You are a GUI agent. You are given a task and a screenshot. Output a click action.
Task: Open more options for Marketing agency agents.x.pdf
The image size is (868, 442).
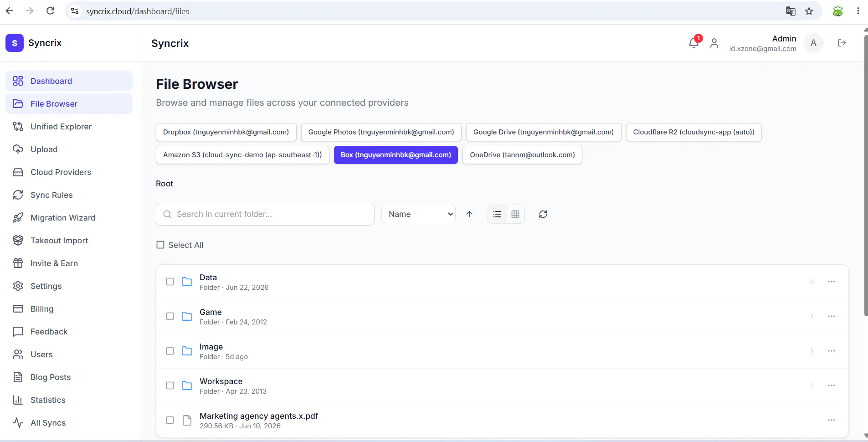832,420
